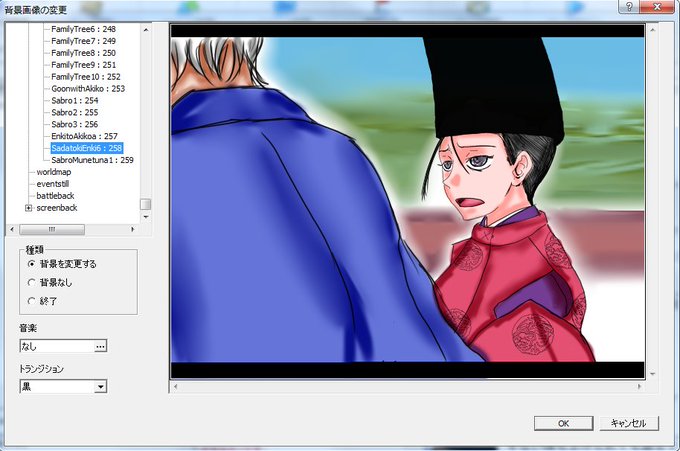
Task: Click preview scroll up arrow
Action: [652, 30]
